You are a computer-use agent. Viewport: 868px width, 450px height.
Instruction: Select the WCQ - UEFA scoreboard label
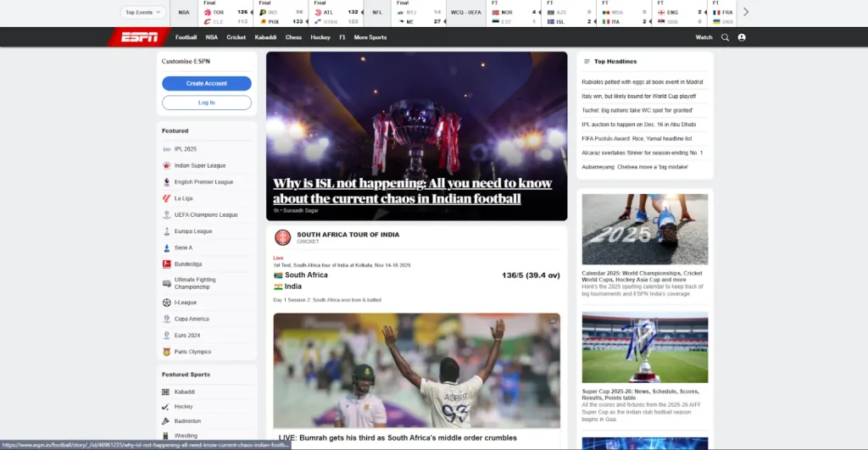(465, 12)
